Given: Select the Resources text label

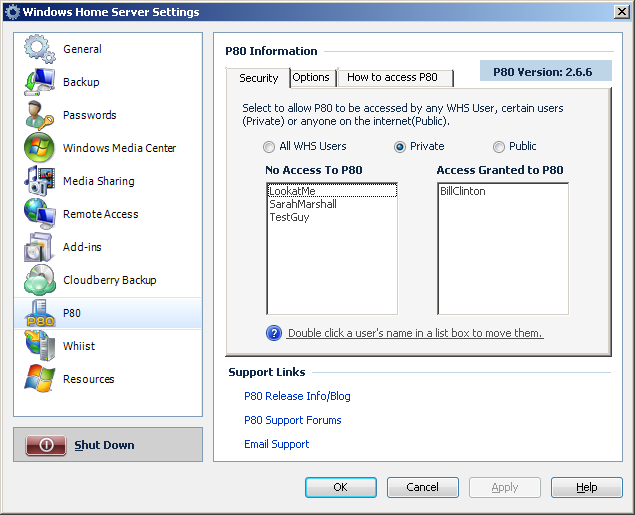Looking at the screenshot, I should [x=88, y=379].
